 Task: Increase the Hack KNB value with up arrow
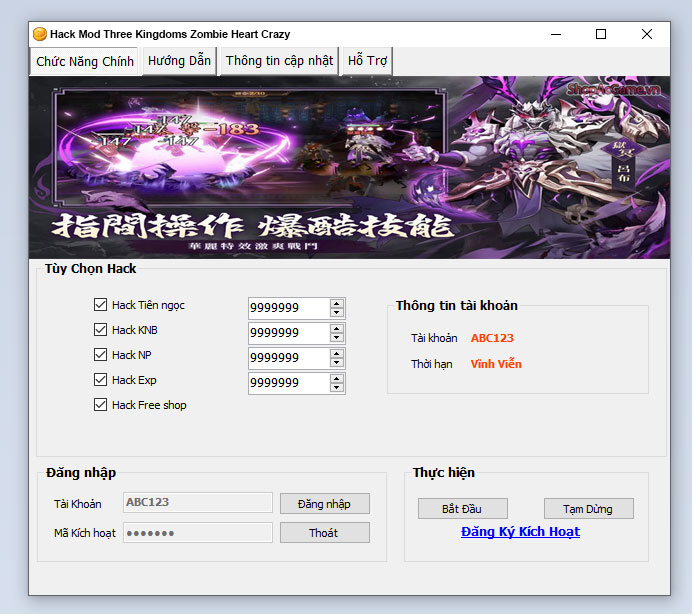tap(337, 328)
